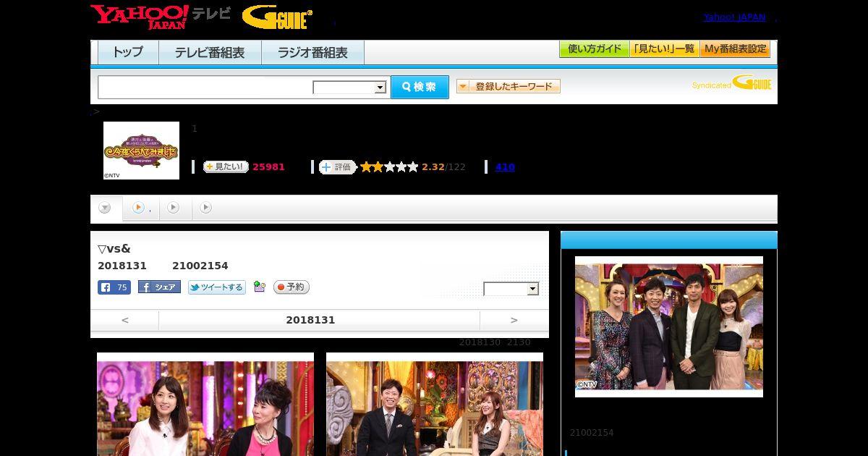The width and height of the screenshot is (868, 456).
Task: Open the cast photo of four people
Action: click(669, 326)
